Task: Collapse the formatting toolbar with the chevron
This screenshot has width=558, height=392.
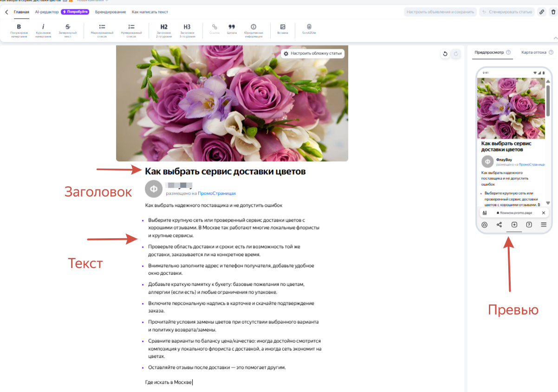Action: point(555,38)
